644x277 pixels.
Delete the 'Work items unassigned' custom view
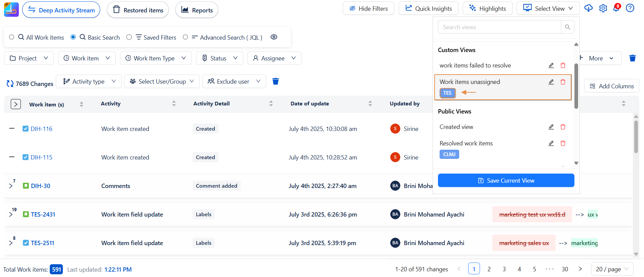click(x=563, y=82)
